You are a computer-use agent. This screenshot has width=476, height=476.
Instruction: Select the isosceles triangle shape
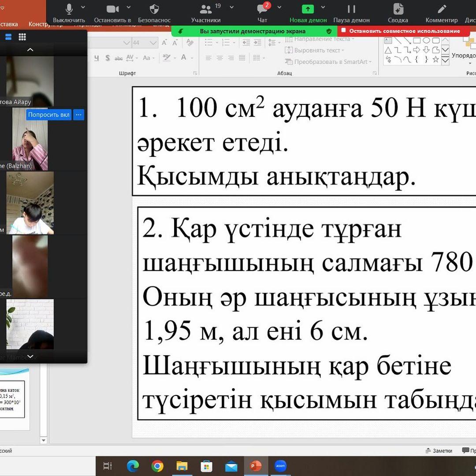click(388, 50)
